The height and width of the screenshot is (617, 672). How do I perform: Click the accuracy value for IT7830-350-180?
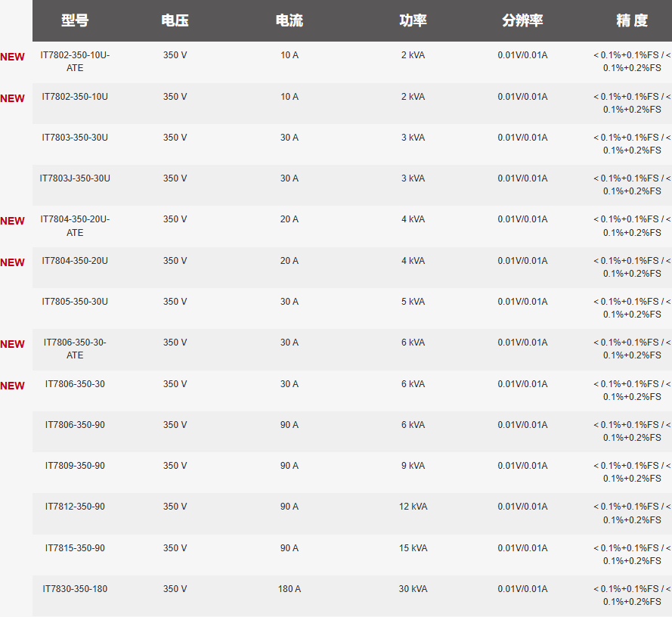[632, 595]
